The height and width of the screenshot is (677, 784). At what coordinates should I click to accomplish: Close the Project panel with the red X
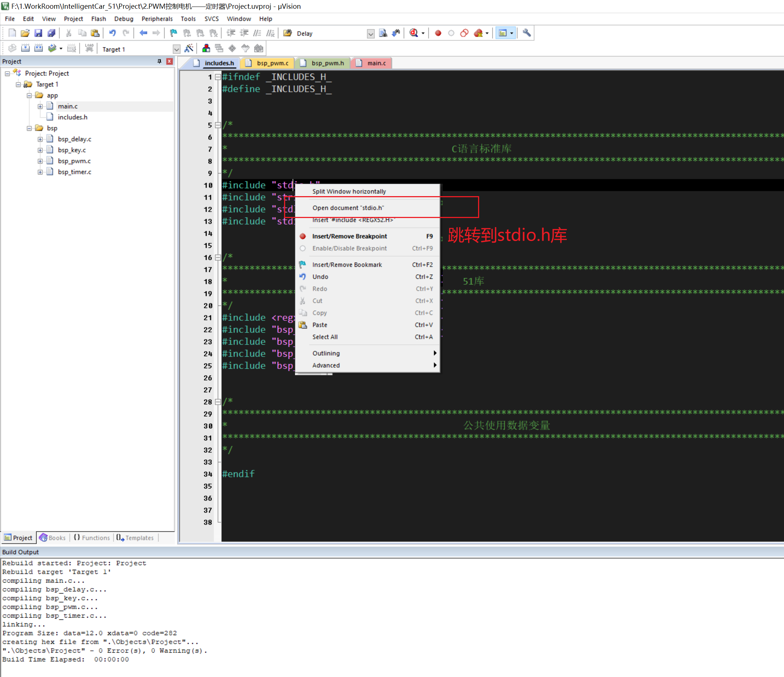click(x=170, y=61)
